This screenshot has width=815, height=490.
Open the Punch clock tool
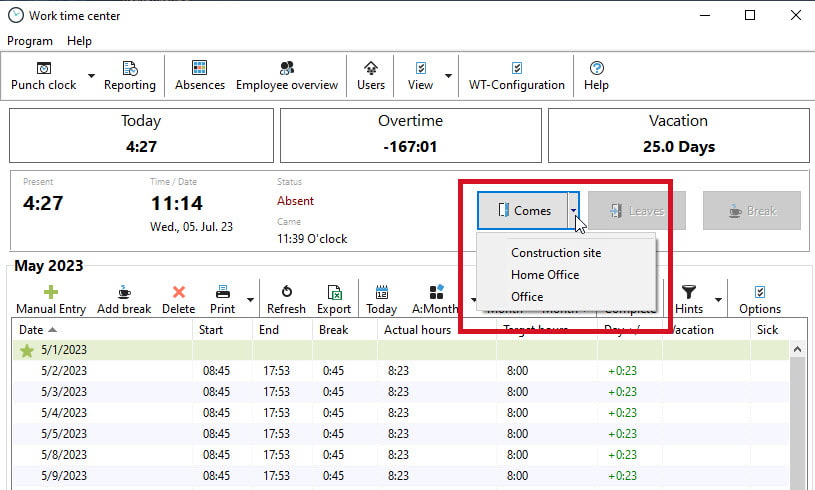coord(44,76)
